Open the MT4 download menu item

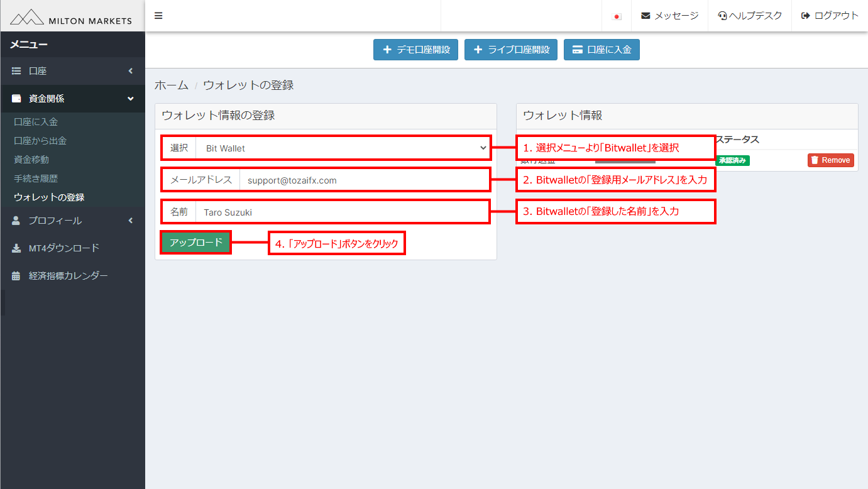[63, 248]
